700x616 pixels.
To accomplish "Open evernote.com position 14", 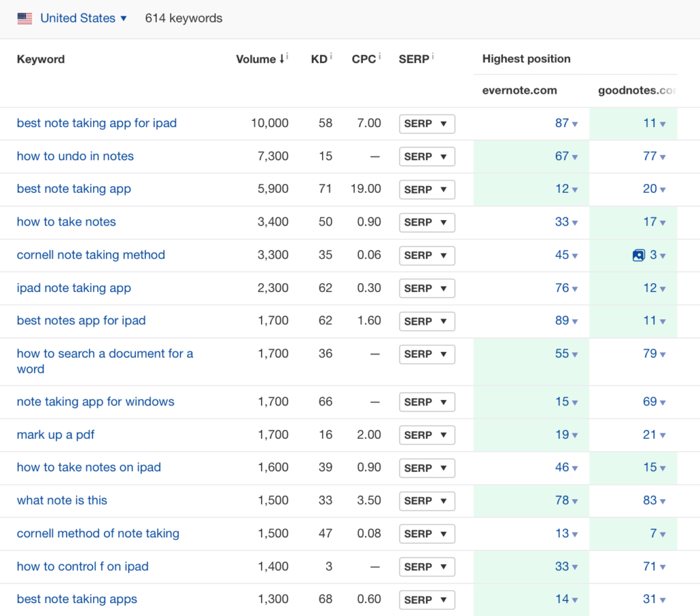I will [566, 599].
